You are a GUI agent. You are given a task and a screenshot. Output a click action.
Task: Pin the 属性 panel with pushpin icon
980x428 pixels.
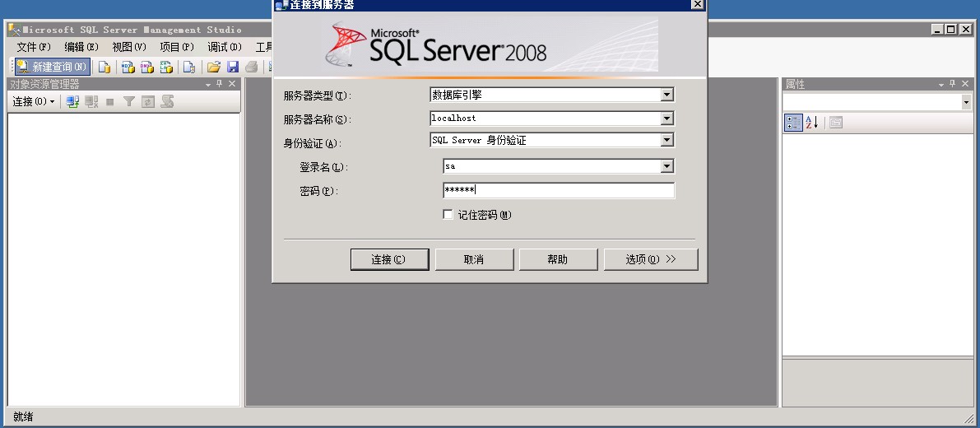pyautogui.click(x=953, y=85)
